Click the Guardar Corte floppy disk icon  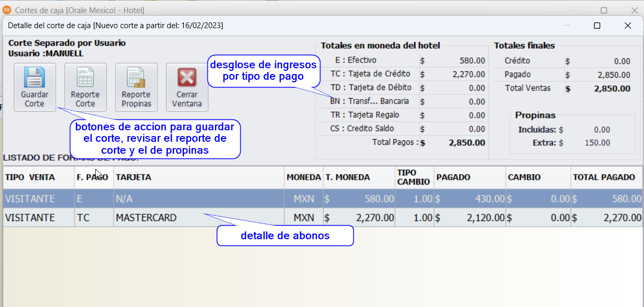point(34,78)
